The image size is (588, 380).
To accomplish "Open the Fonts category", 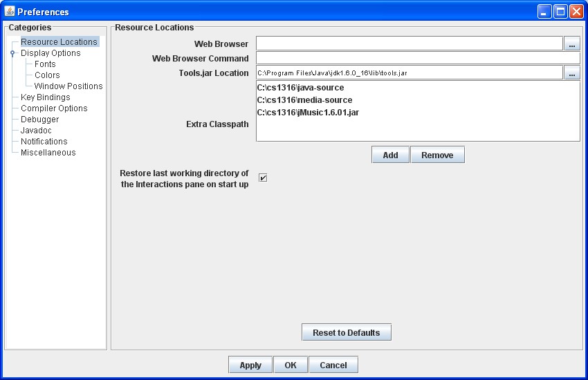I will [45, 64].
